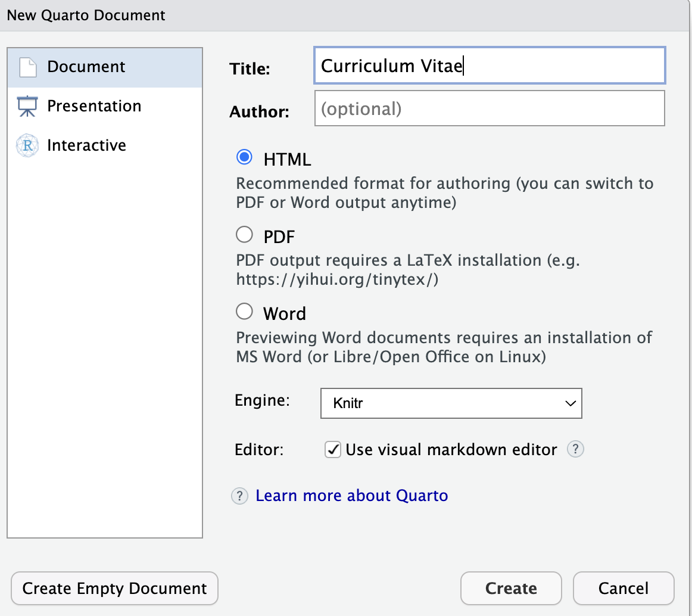Select Word output format
The image size is (692, 616).
coord(244,312)
